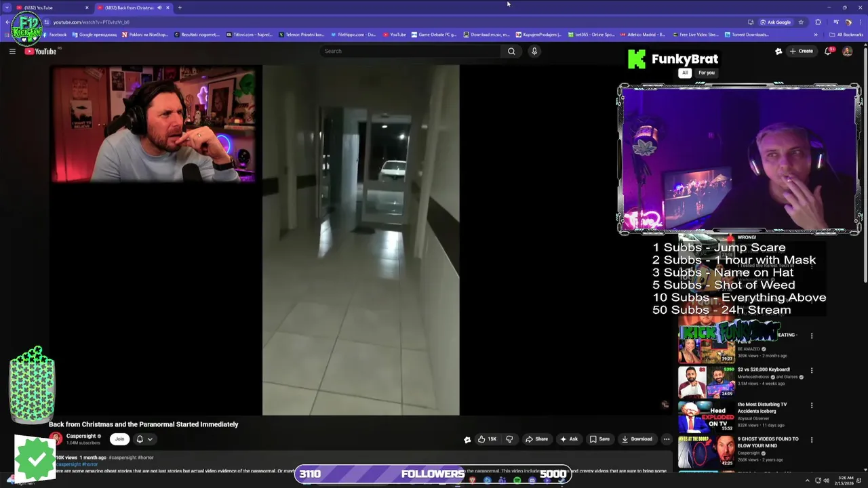The image size is (868, 488).
Task: Switch to the first YouTube browser tab
Action: tap(51, 7)
